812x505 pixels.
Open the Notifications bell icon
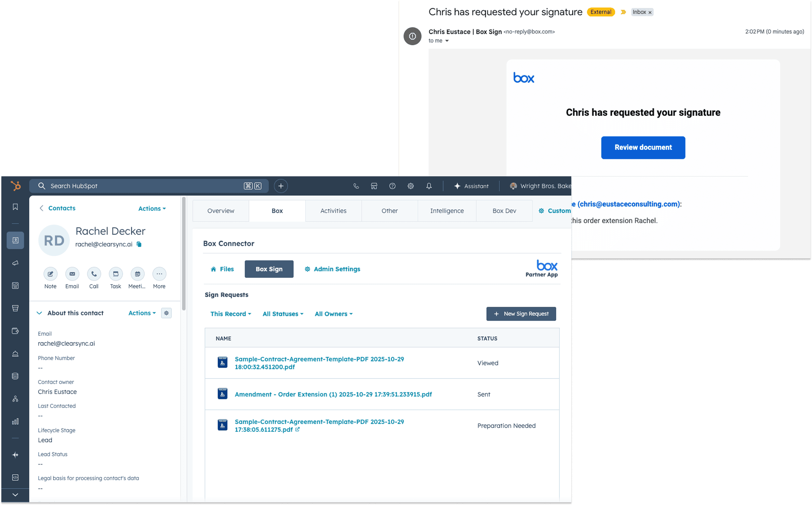pos(429,186)
